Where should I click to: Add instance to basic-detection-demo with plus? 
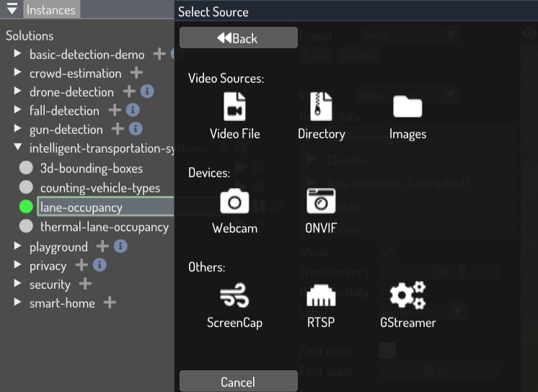(159, 54)
